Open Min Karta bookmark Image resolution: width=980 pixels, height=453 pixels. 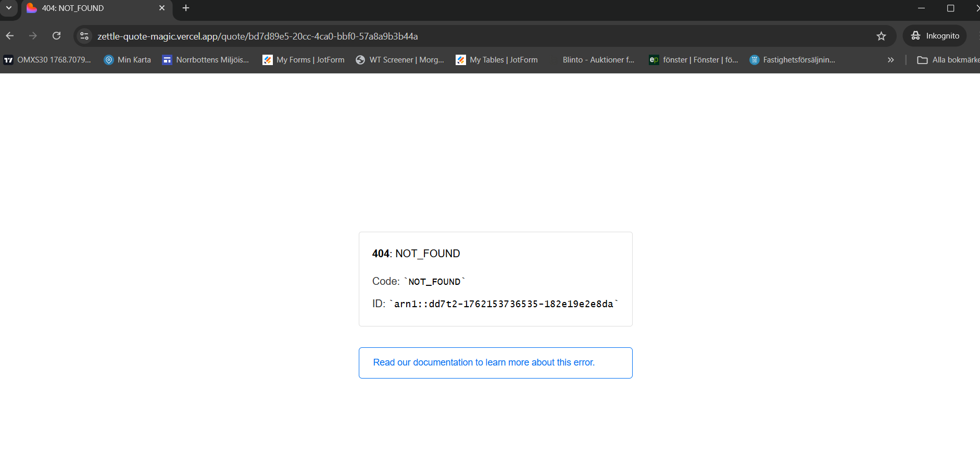point(128,60)
